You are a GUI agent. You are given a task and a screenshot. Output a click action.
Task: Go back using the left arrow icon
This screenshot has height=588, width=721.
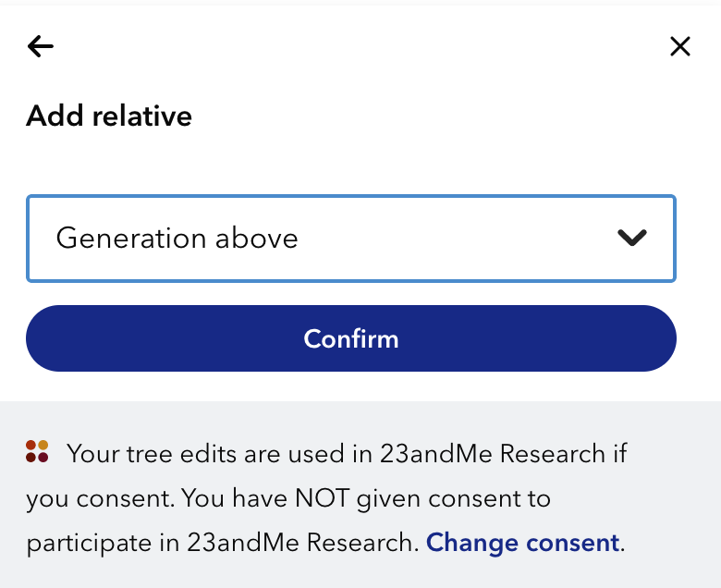[x=41, y=46]
